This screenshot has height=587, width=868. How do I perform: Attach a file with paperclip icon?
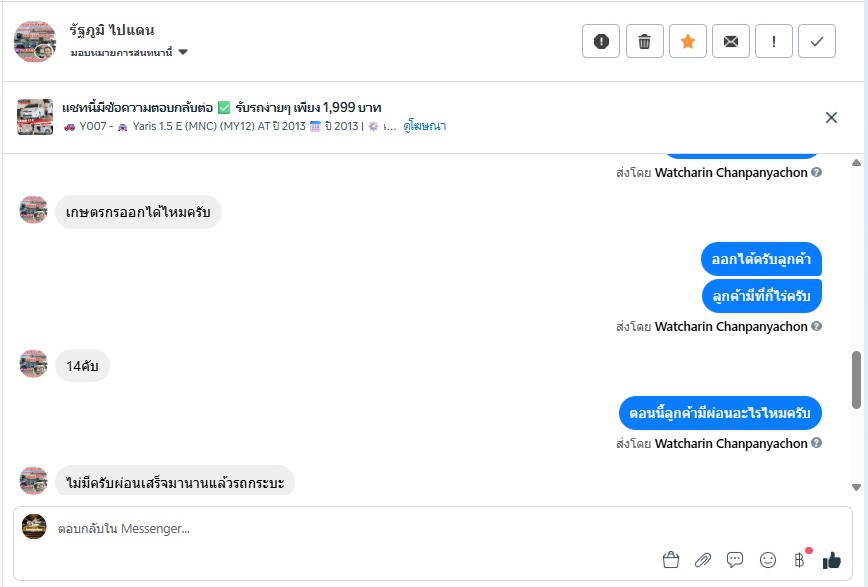click(703, 560)
